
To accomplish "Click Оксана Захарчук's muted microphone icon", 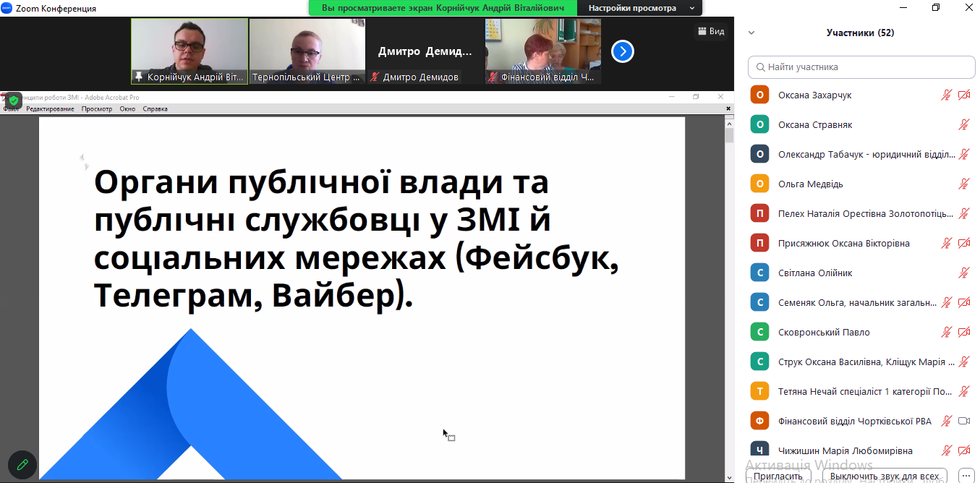I will click(946, 95).
